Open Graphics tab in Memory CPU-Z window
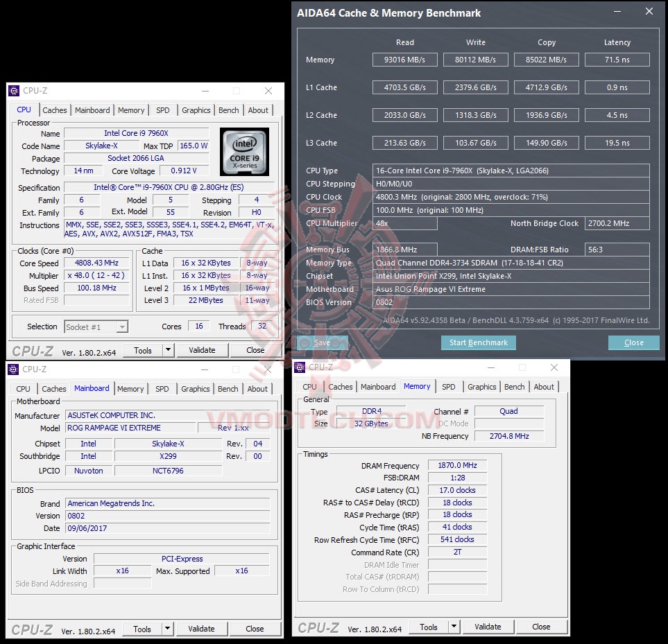 coord(482,387)
